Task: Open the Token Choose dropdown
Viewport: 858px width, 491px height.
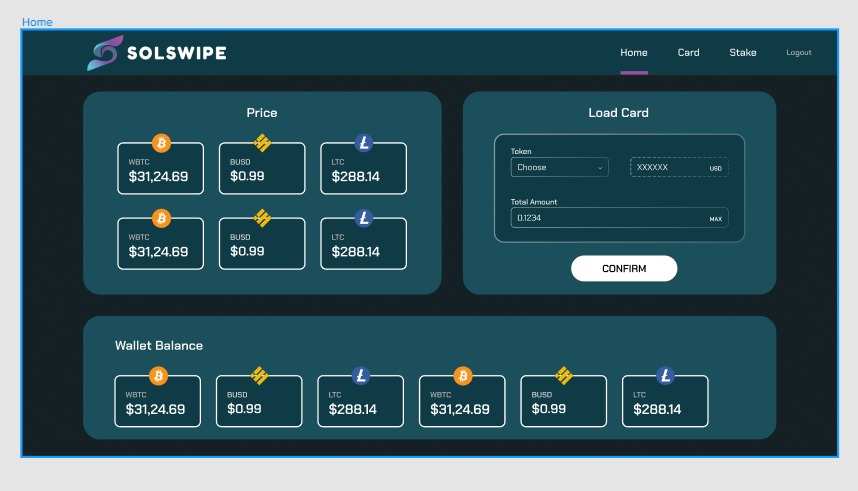Action: pos(559,167)
